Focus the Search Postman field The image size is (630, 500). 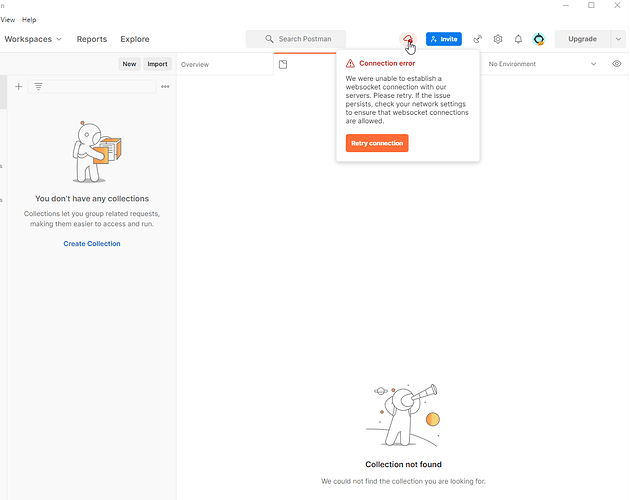pyautogui.click(x=296, y=39)
